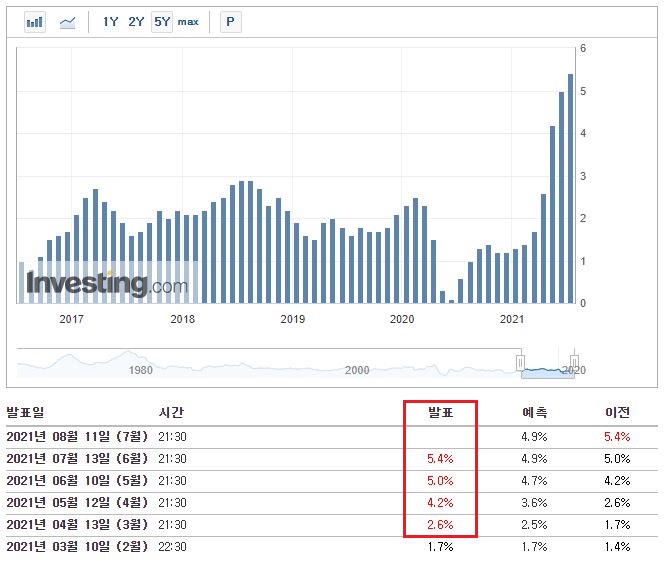The width and height of the screenshot is (664, 563).
Task: Click the 시간 column header
Action: click(x=171, y=412)
